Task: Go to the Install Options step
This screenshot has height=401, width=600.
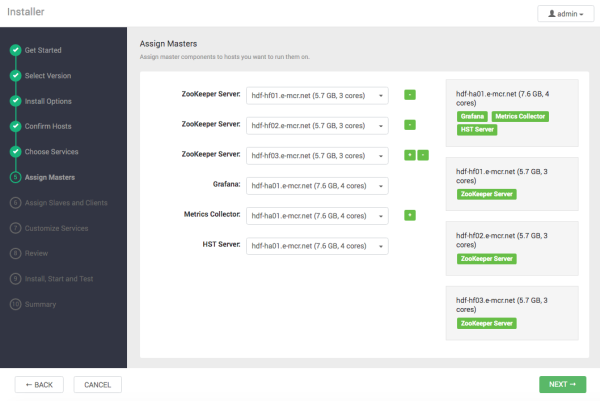Action: pyautogui.click(x=48, y=101)
